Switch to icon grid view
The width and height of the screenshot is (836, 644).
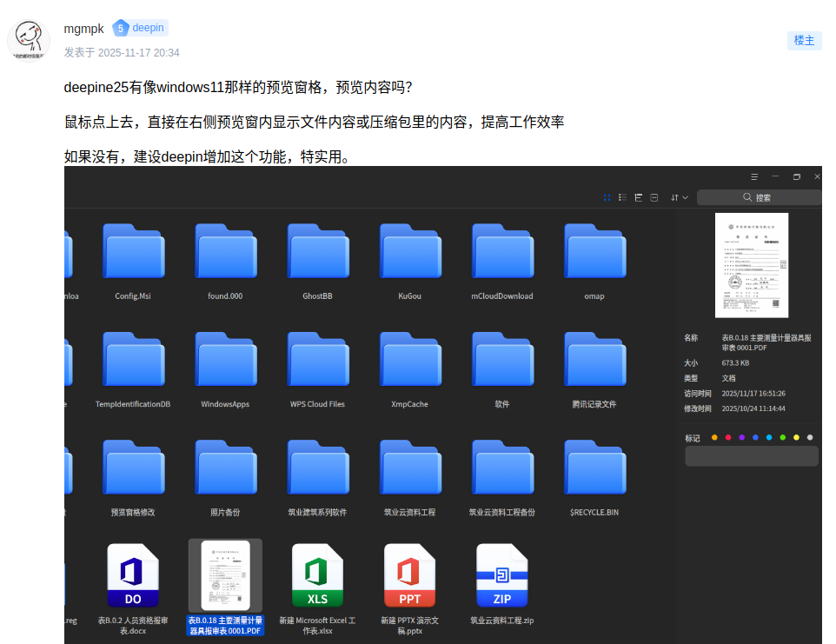(x=607, y=198)
